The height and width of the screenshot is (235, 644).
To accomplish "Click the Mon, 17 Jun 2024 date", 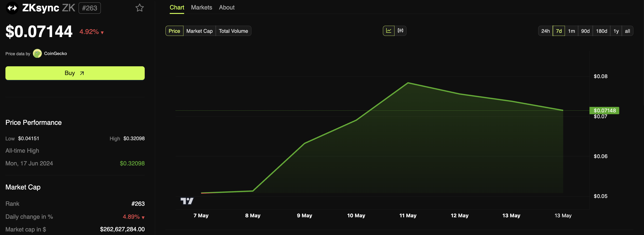I will 29,163.
